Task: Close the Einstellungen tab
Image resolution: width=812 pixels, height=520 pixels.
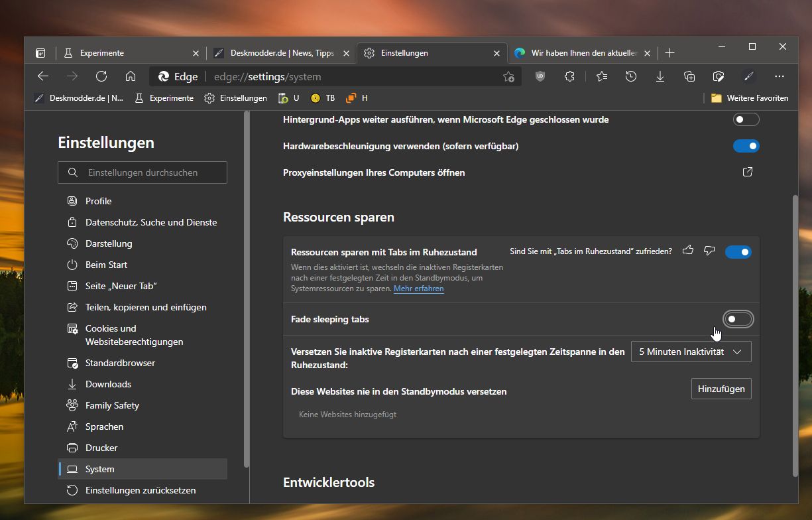Action: coord(497,53)
